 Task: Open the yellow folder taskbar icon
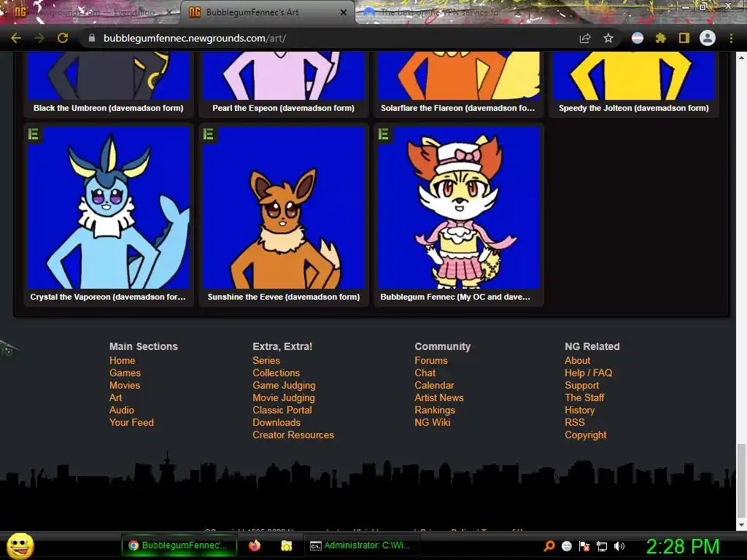click(286, 545)
